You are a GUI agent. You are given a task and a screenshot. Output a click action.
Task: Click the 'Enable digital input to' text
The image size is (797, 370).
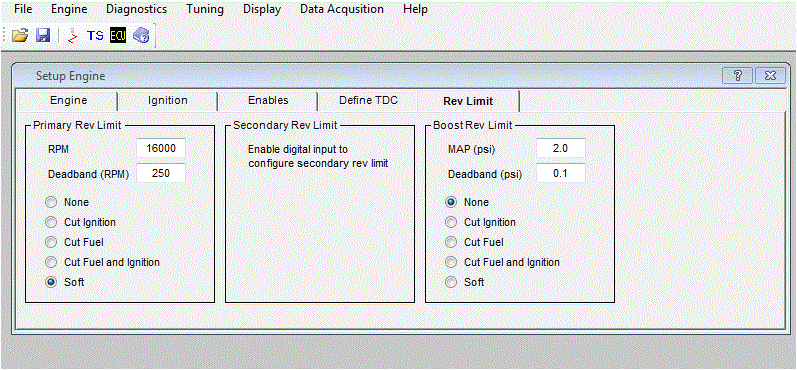tap(298, 149)
